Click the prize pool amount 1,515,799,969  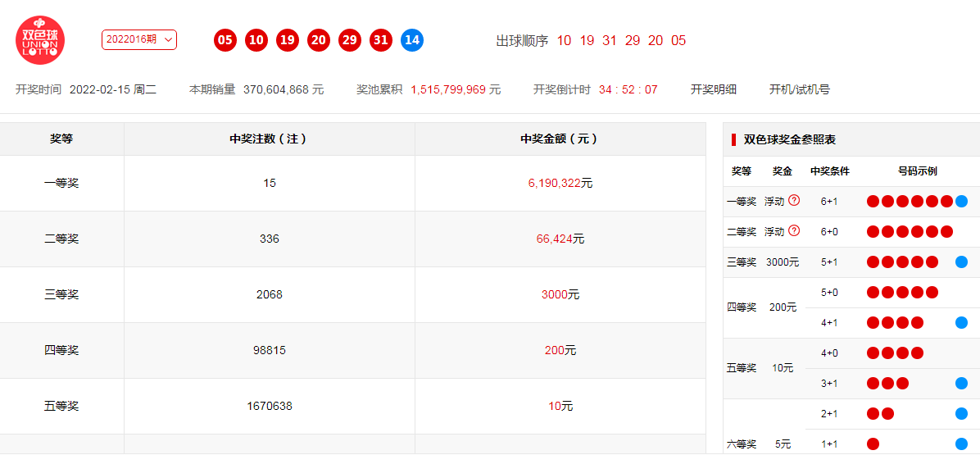pyautogui.click(x=448, y=89)
